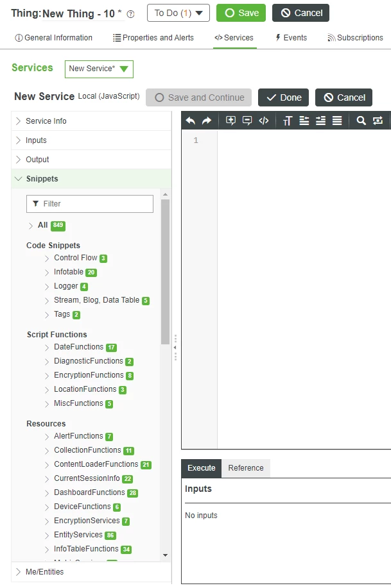
Task: Click the snippets scrollbar up arrow
Action: tap(165, 195)
